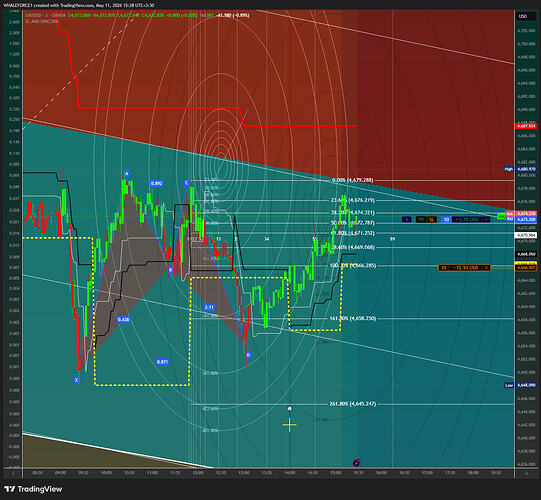
Task: Click the 0.892 ratio label
Action: coord(156,184)
